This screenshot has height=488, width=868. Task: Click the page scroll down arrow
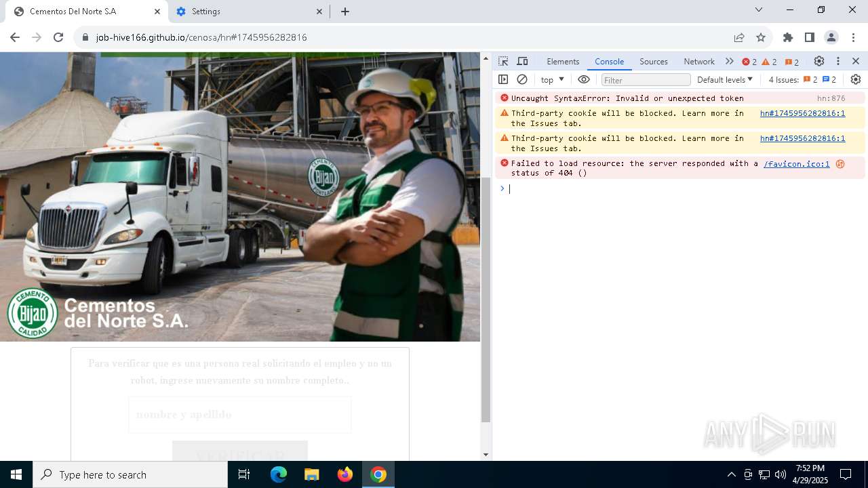pyautogui.click(x=486, y=455)
